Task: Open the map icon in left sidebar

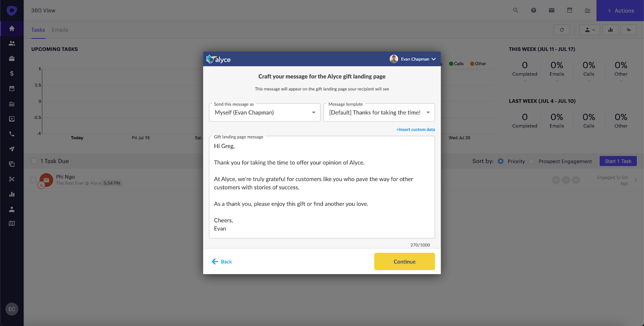Action: point(12,223)
